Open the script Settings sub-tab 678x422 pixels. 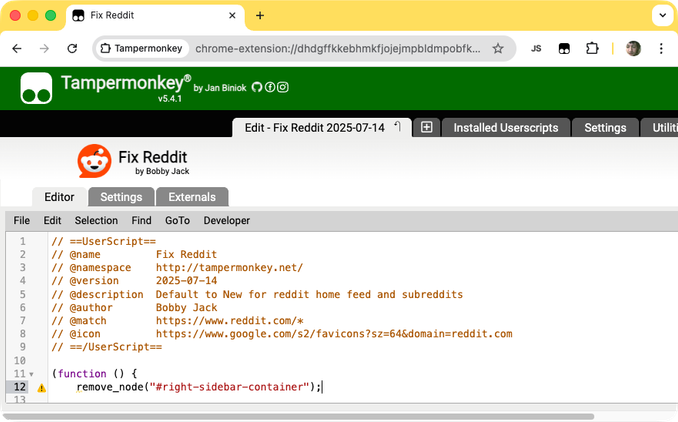coord(121,197)
